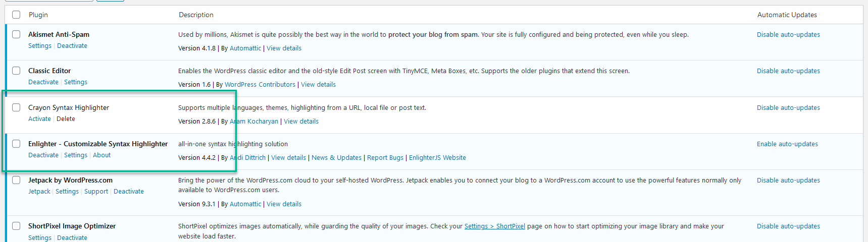Disable auto-updates for Classic Editor
The image size is (868, 242).
point(788,71)
